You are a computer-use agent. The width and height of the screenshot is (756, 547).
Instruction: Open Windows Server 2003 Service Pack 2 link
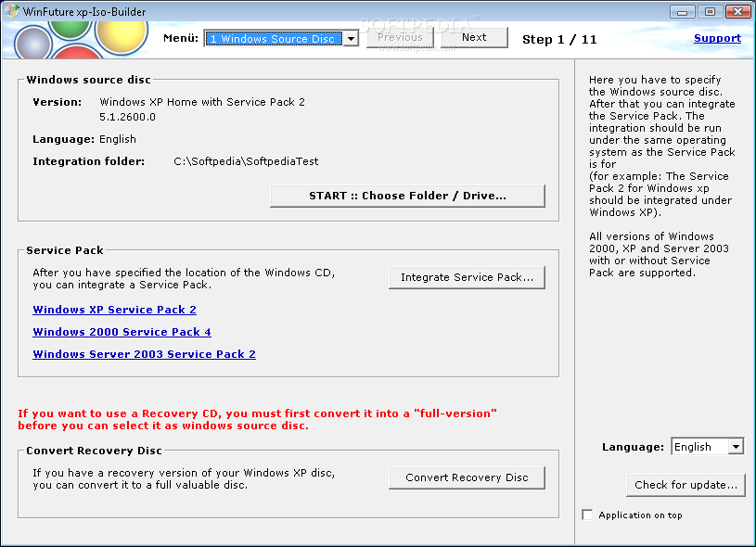point(144,354)
